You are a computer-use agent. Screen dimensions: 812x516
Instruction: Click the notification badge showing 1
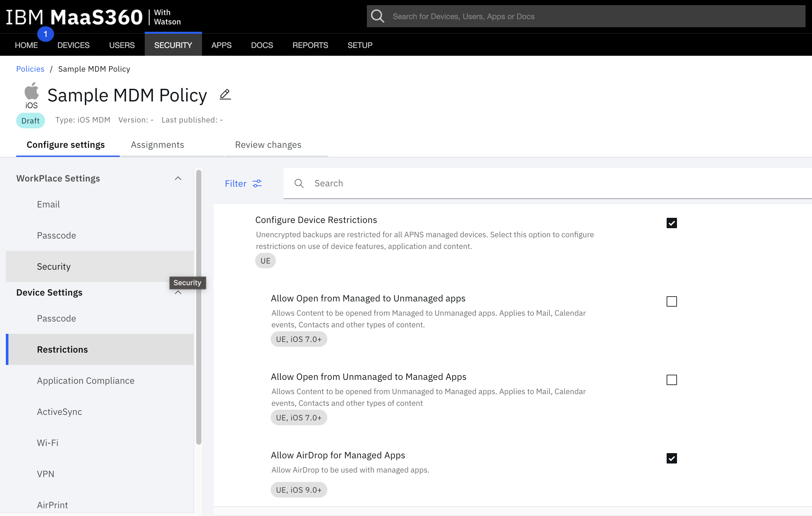tap(45, 34)
